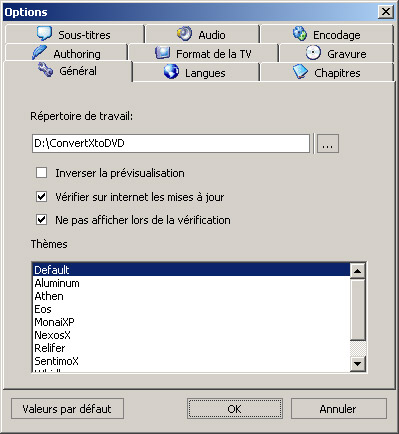Click the feather Authoring icon

(39, 53)
